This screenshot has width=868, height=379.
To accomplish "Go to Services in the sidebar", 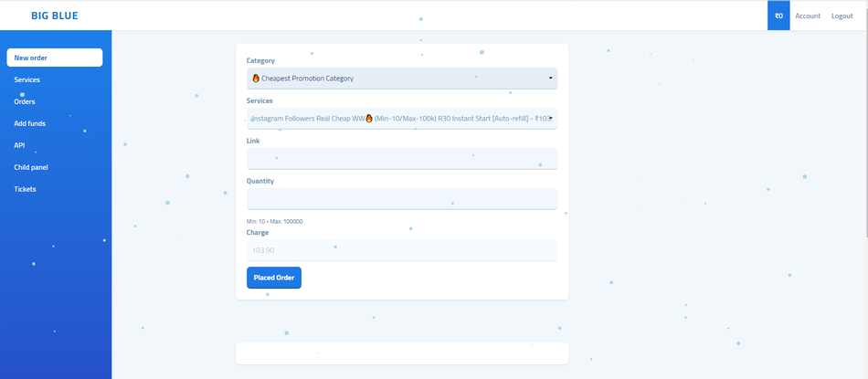I will click(x=27, y=79).
